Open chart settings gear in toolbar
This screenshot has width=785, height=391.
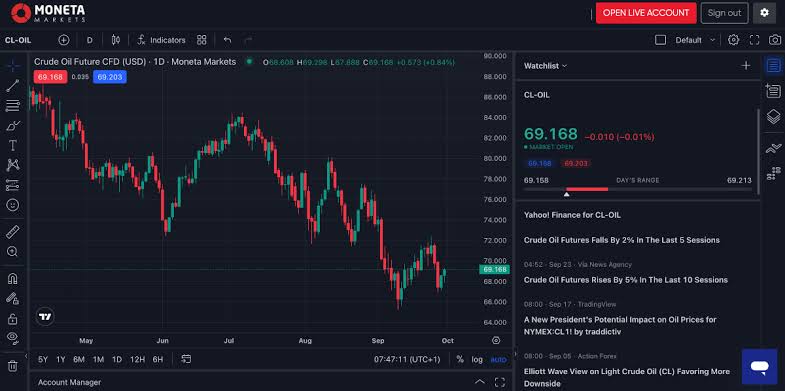click(x=733, y=40)
